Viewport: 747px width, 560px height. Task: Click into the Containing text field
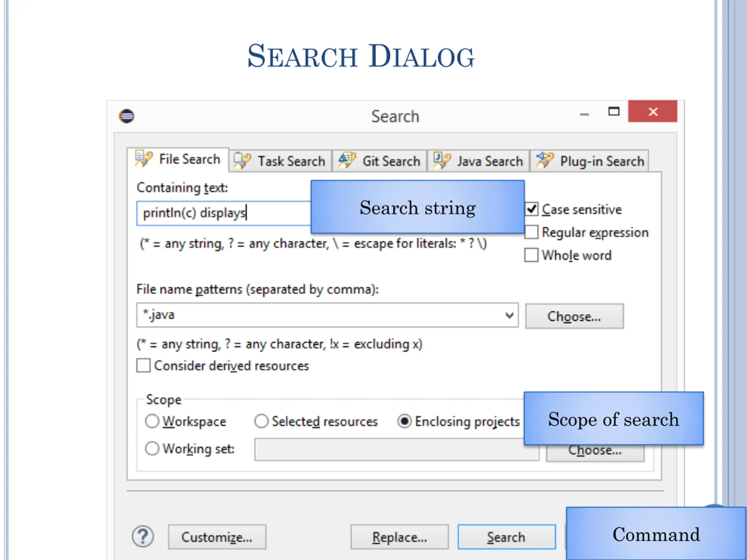point(224,213)
